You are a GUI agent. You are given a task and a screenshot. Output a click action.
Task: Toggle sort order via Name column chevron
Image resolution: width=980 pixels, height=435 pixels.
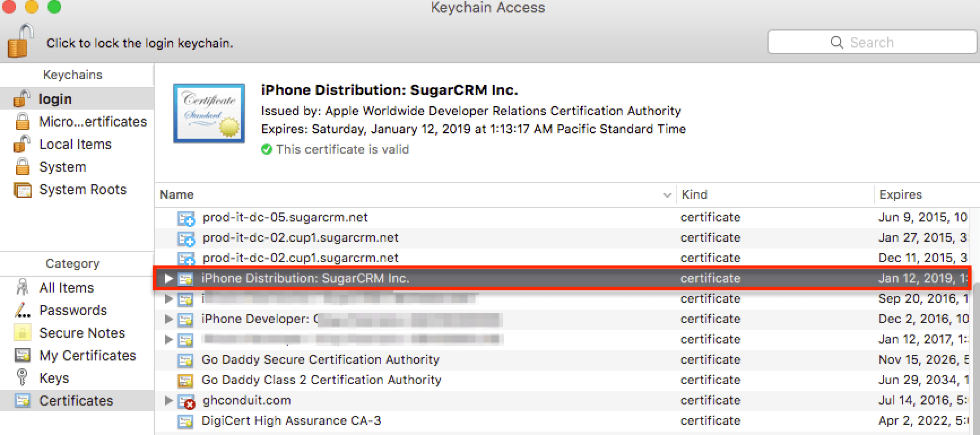click(x=667, y=195)
